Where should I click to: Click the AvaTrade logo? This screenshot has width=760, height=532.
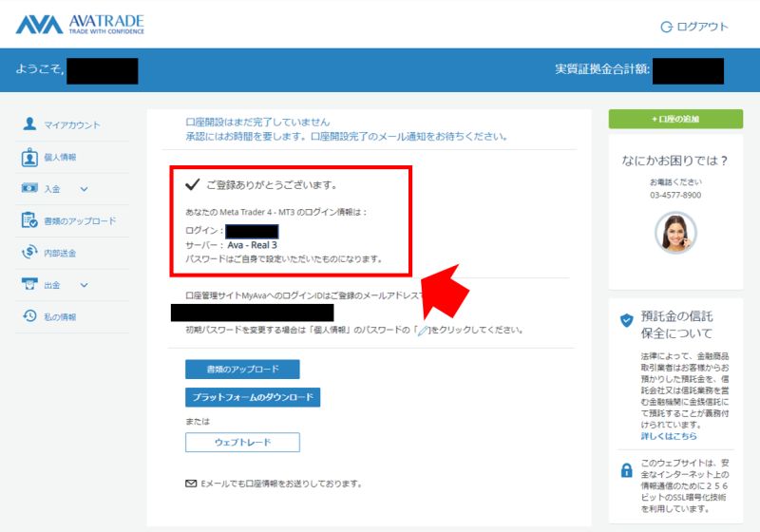coord(80,25)
